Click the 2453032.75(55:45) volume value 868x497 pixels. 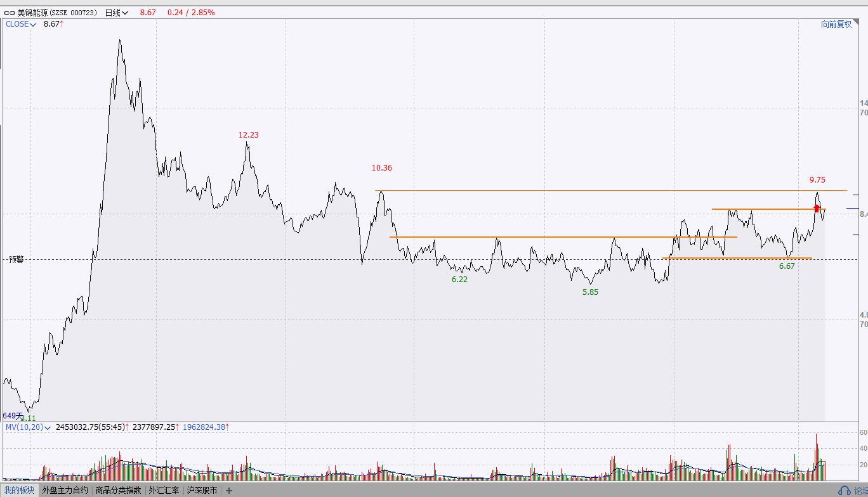(91, 427)
